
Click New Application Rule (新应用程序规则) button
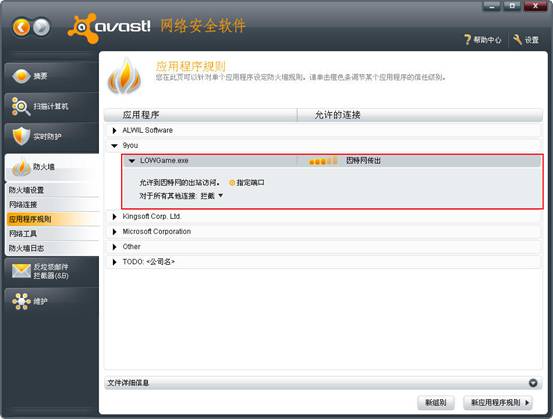[498, 402]
